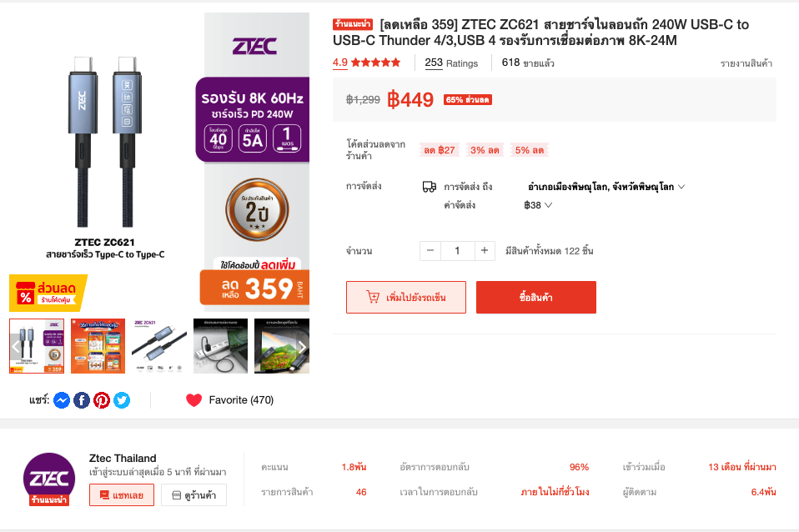The width and height of the screenshot is (799, 532).
Task: Select the 5% ลด shop voucher
Action: click(530, 150)
